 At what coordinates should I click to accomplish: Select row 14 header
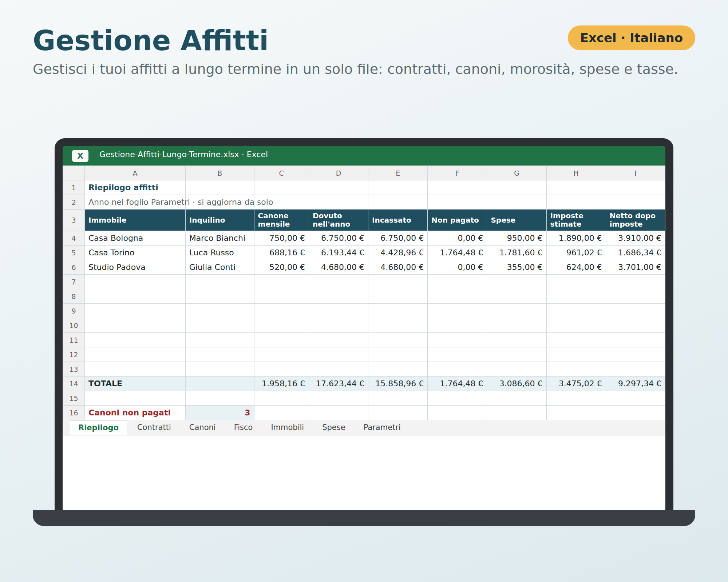(74, 384)
